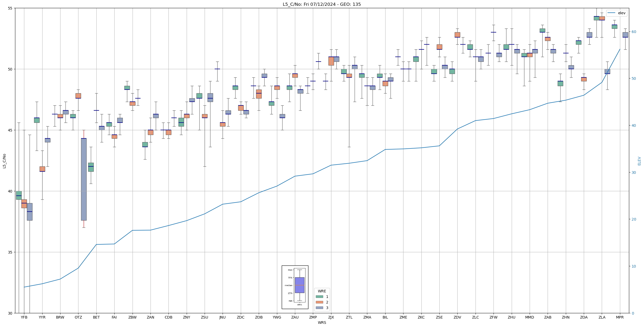
Task: Click the 20 tick on ELEV axis
Action: click(x=634, y=219)
